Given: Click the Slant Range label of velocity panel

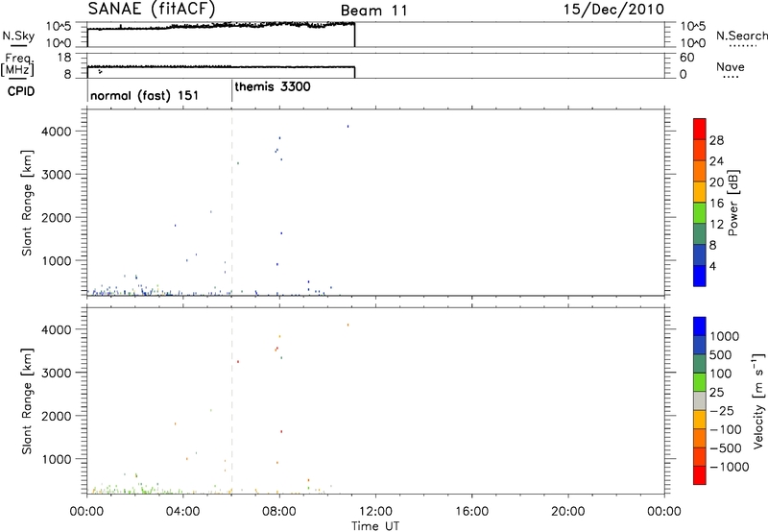Looking at the screenshot, I should point(27,401).
